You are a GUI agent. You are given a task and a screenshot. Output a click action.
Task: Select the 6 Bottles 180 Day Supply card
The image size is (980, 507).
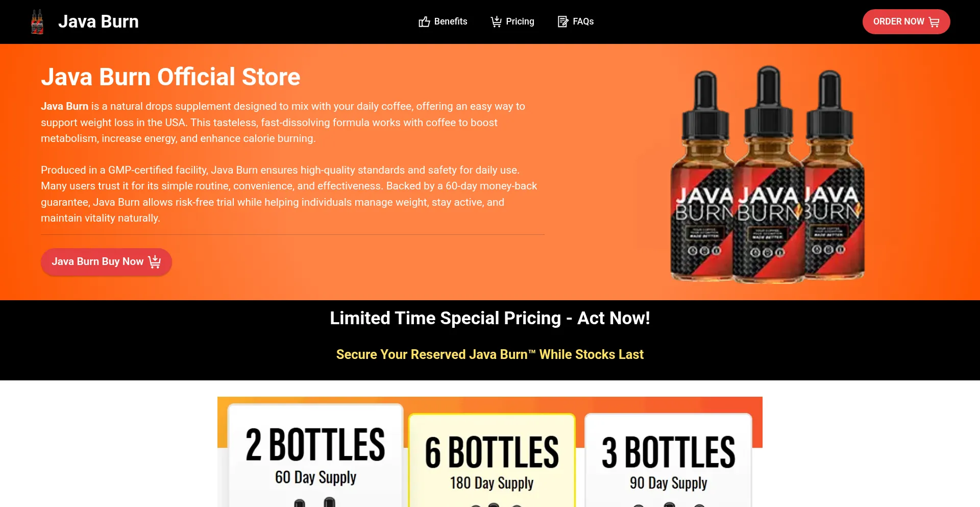tap(492, 461)
